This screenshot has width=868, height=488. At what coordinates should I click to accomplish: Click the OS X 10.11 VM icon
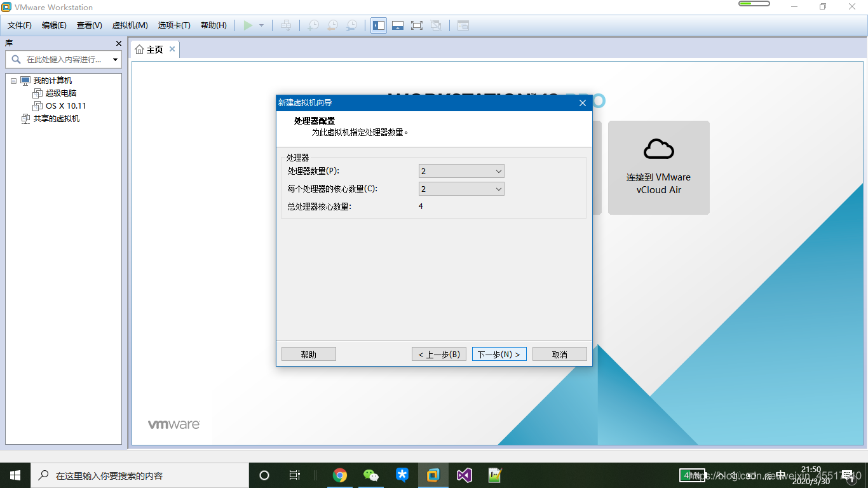coord(37,106)
